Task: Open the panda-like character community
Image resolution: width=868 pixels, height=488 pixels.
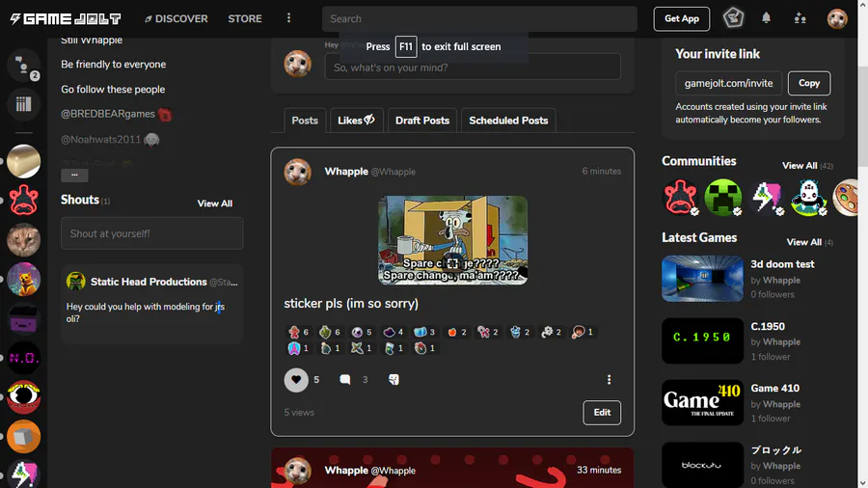Action: click(x=809, y=197)
